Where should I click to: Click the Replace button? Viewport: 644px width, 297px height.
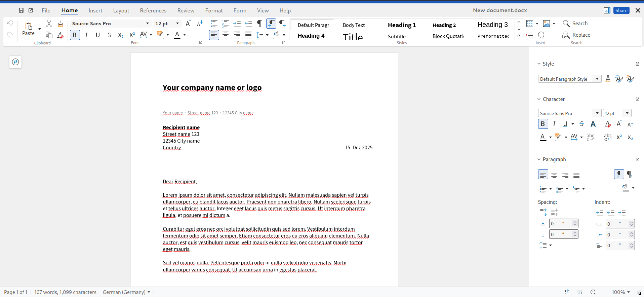(581, 35)
